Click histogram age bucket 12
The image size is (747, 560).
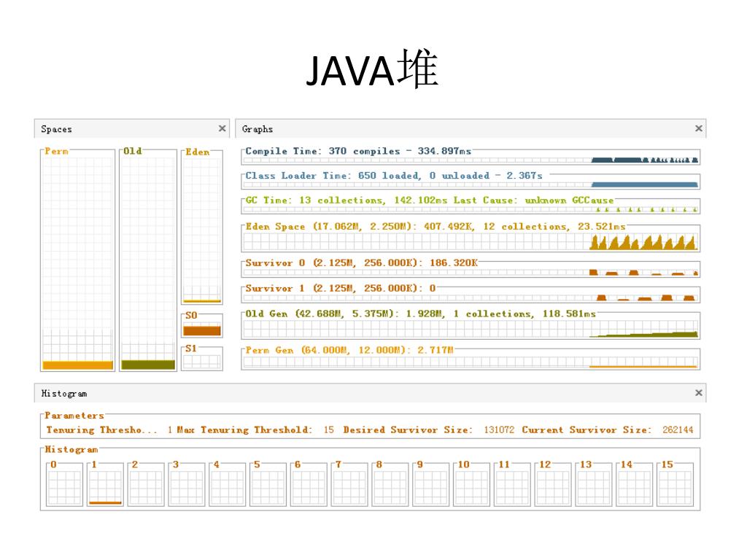pyautogui.click(x=553, y=485)
